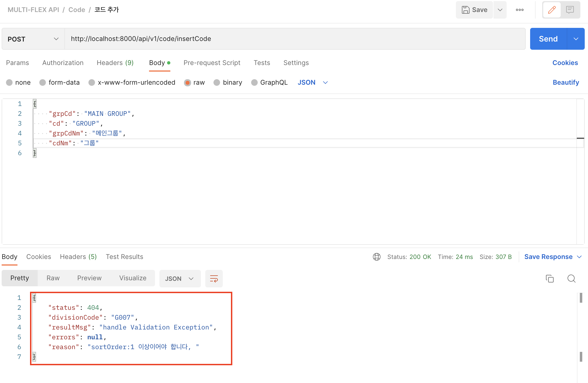Click the response pane vertical scrollbar
588x383 pixels.
[581, 328]
